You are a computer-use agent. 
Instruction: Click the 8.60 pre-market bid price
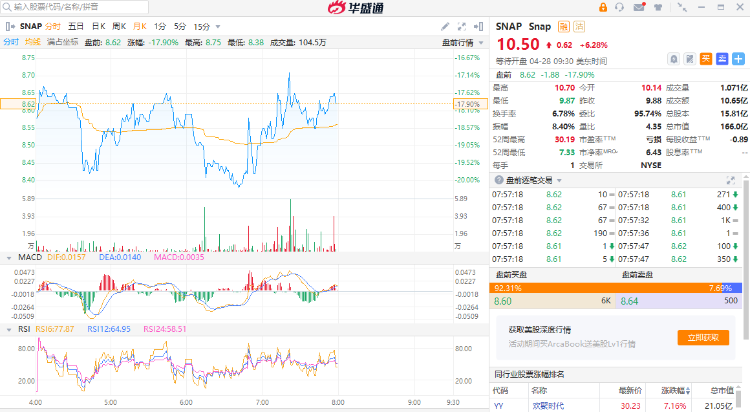503,301
